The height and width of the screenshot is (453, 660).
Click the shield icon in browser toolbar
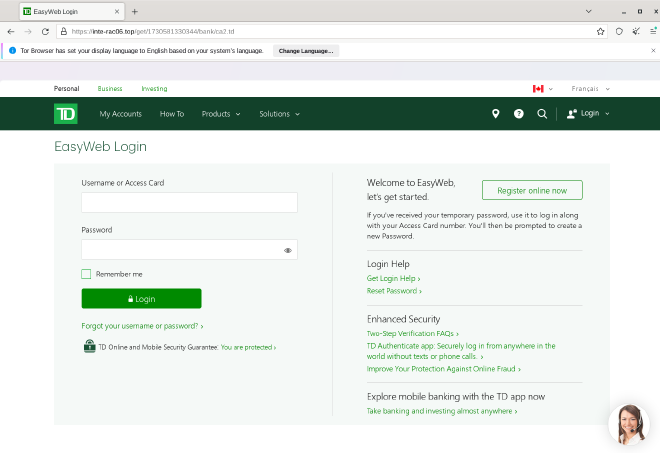click(619, 31)
